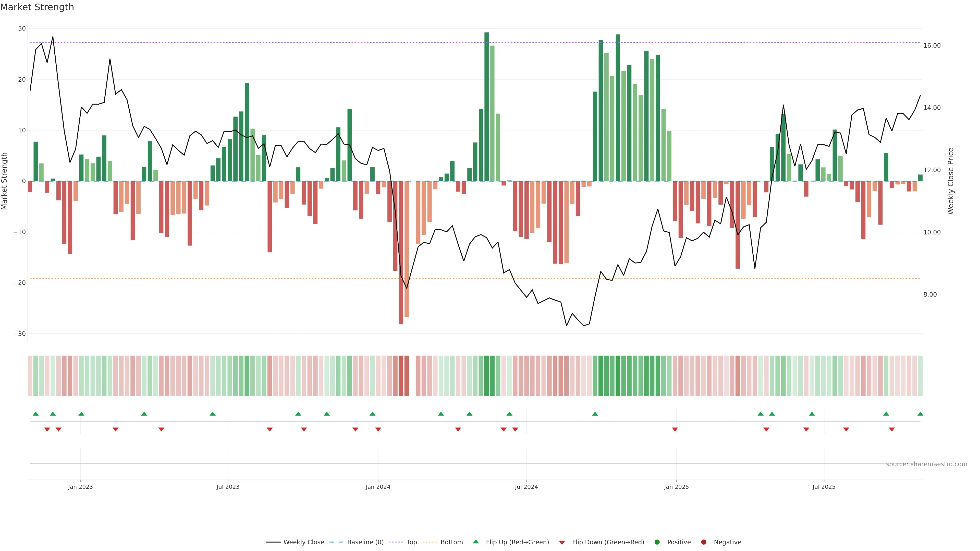Image resolution: width=980 pixels, height=551 pixels.
Task: Toggle the Flip Up (Red→Green) legend label
Action: pos(517,542)
